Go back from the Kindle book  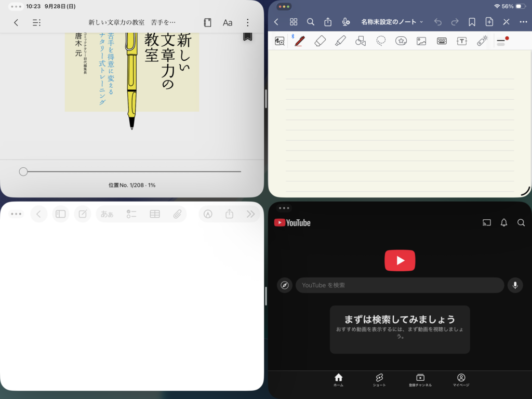click(x=16, y=23)
